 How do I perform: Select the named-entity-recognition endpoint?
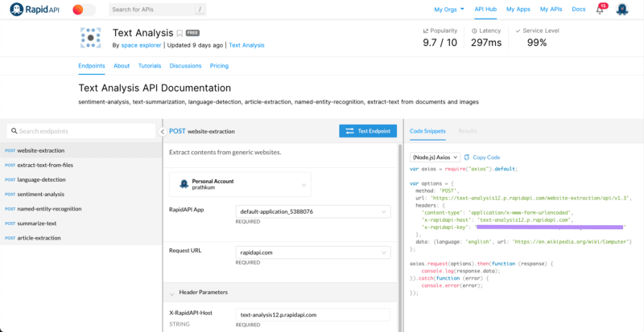click(x=81, y=208)
